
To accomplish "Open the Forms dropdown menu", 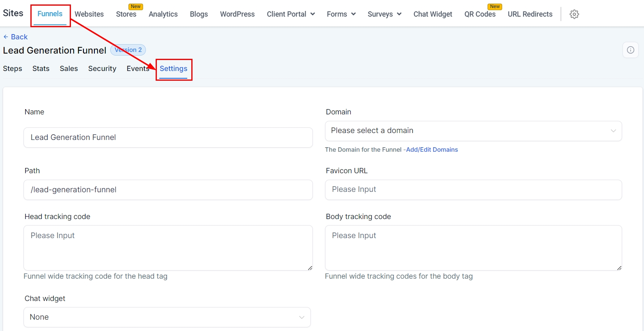I will pos(341,14).
